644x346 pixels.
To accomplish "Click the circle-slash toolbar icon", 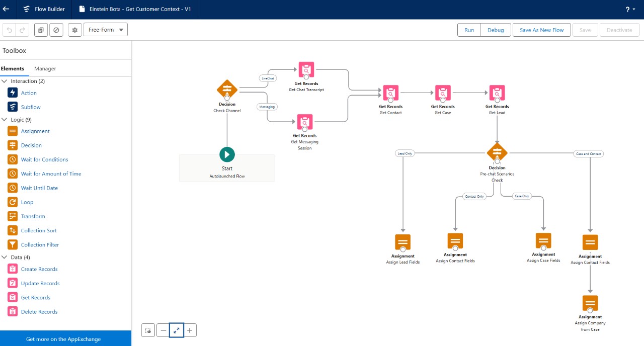I will 56,30.
